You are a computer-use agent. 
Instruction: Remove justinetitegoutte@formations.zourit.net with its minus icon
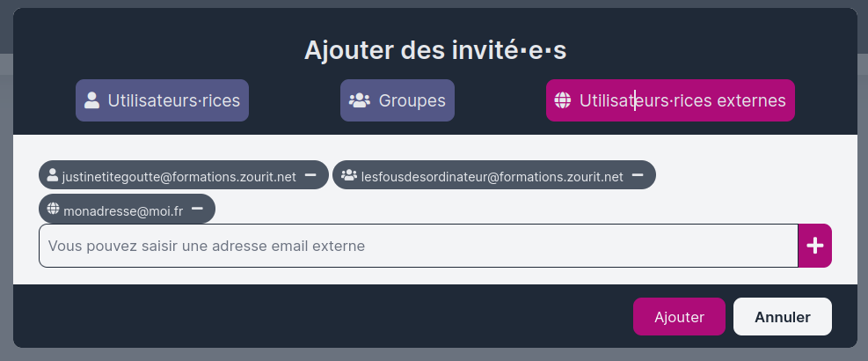tap(310, 175)
